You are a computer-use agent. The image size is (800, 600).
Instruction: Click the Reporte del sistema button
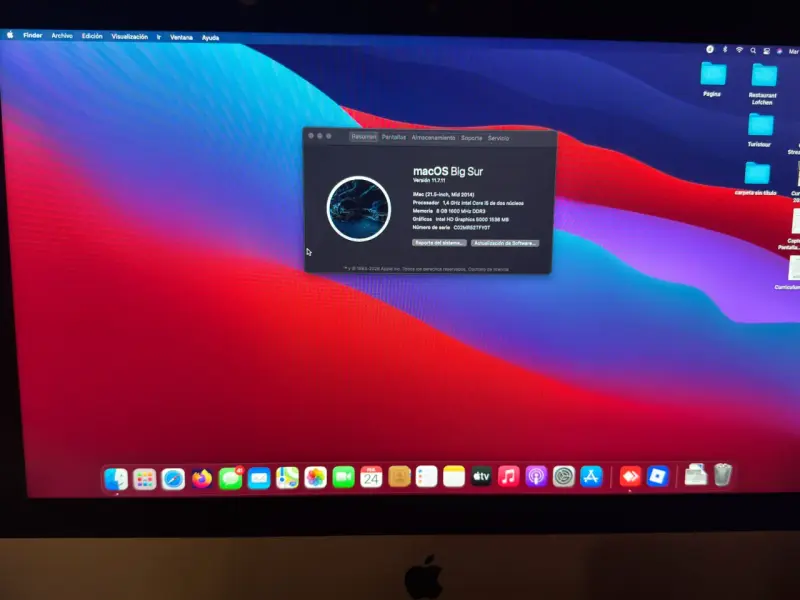[x=439, y=243]
